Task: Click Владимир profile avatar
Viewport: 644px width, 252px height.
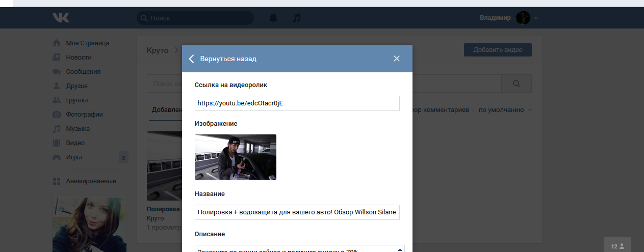Action: click(x=523, y=18)
